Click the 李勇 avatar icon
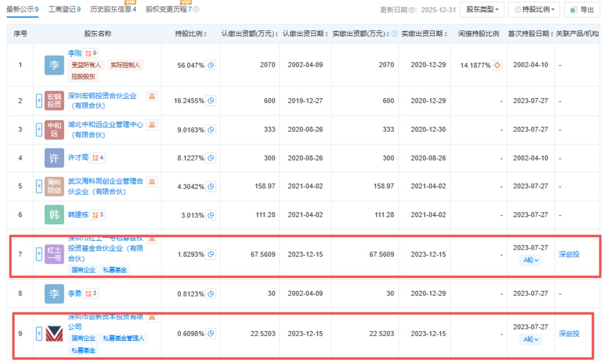This screenshot has height=364, width=607. 54,294
